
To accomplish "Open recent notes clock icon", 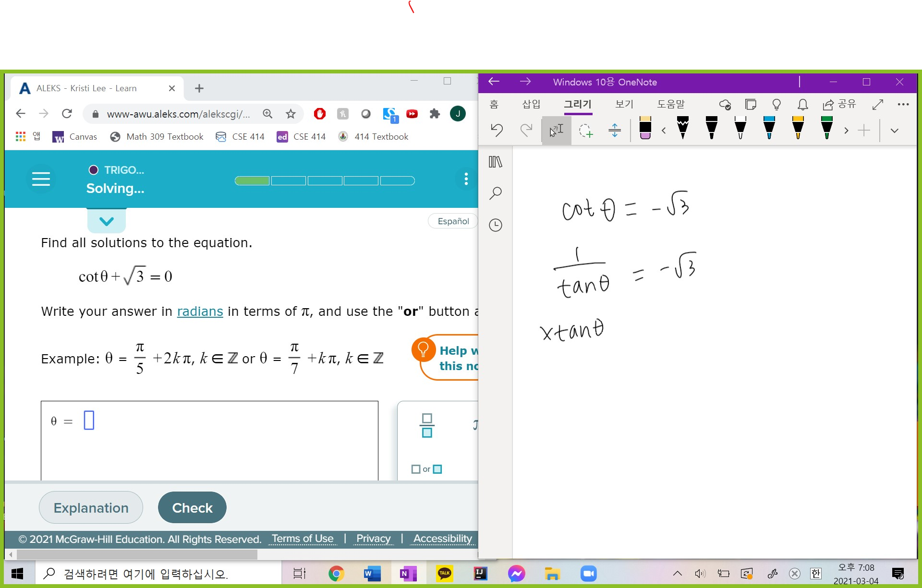I will 495,225.
